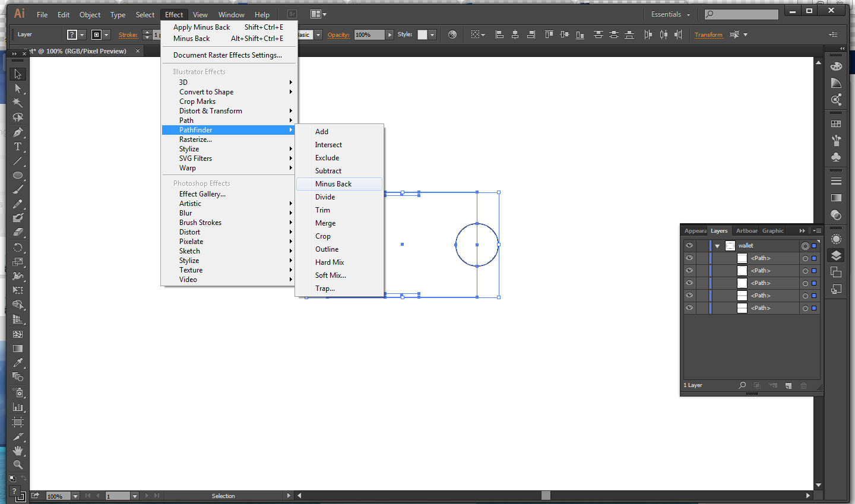The image size is (855, 504).
Task: Select the Eyedropper tool
Action: click(18, 363)
